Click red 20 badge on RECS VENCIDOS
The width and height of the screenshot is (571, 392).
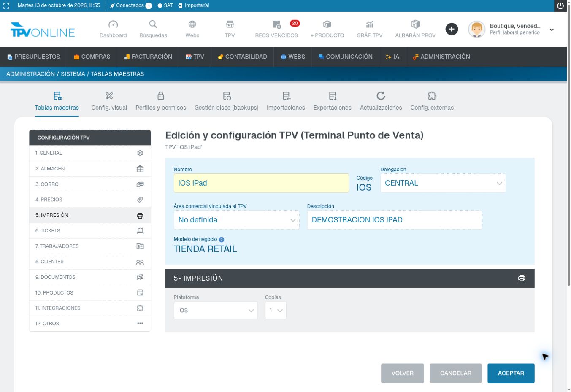click(295, 23)
